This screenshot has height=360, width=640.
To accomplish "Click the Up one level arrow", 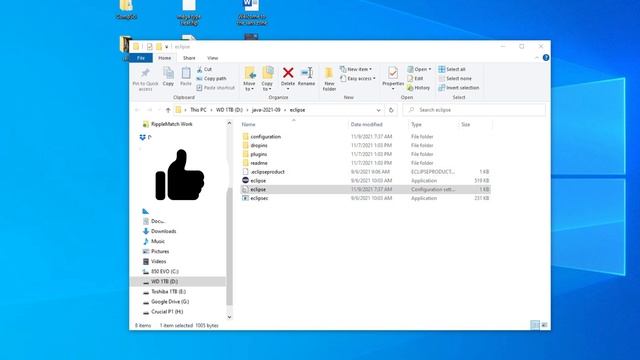I will click(x=168, y=110).
